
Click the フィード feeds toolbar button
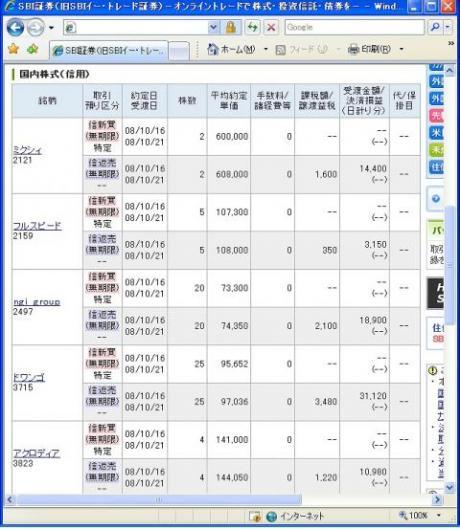301,50
